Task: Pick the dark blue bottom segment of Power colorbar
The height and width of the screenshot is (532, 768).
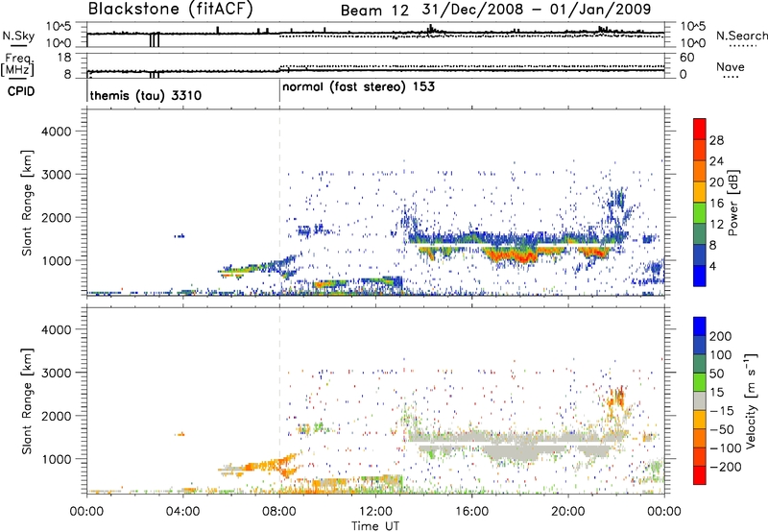Action: [x=700, y=278]
